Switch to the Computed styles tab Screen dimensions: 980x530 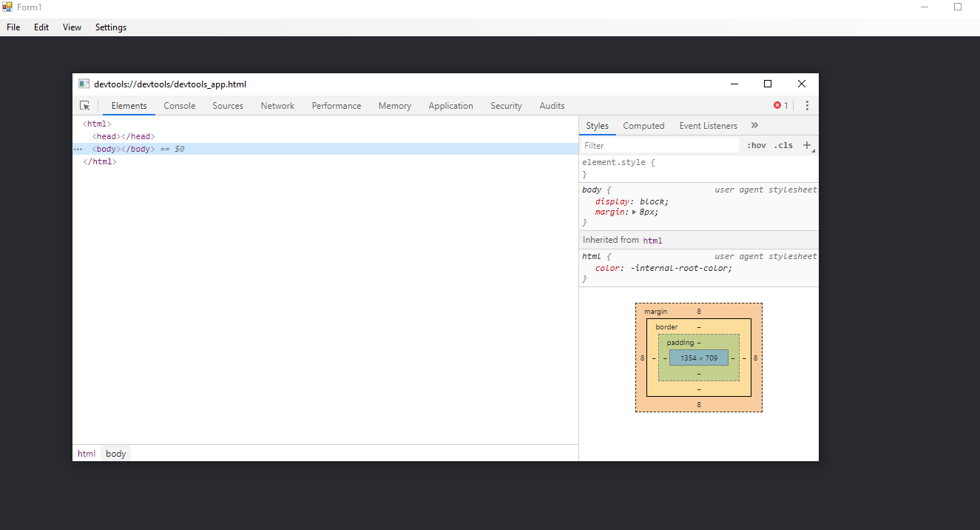pos(643,126)
